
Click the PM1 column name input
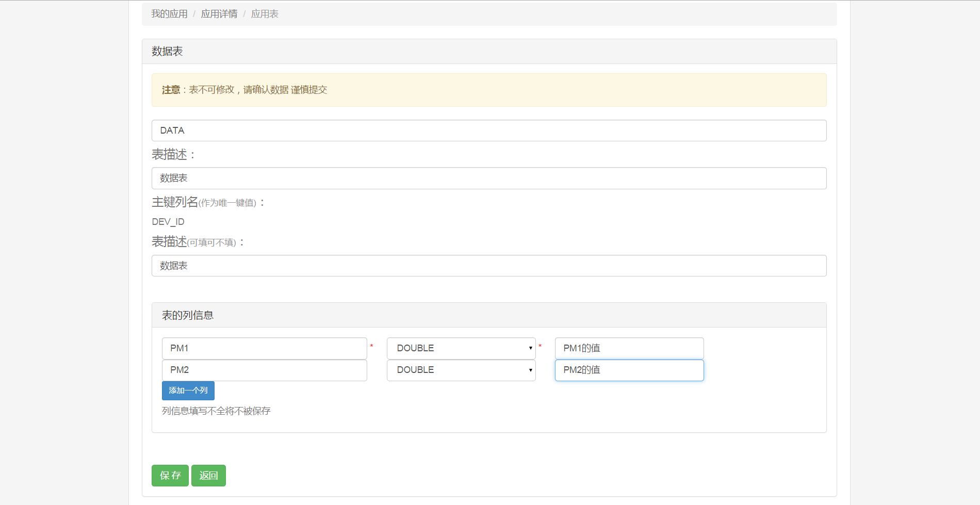(264, 348)
